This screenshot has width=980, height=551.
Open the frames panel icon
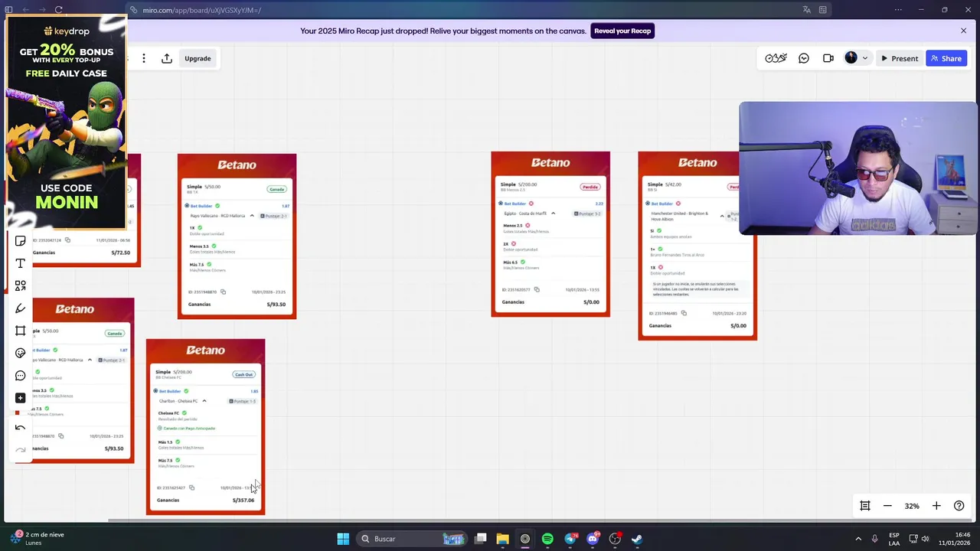865,506
